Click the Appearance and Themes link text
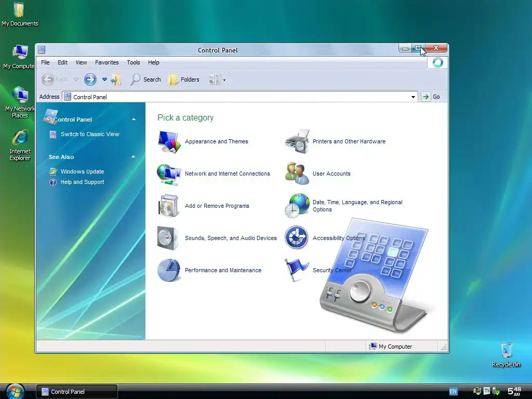This screenshot has height=399, width=532. coord(217,141)
